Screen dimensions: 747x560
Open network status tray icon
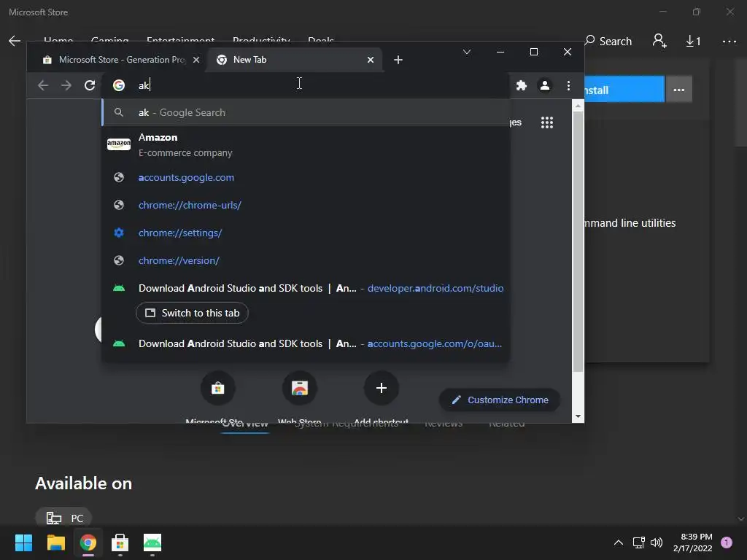pyautogui.click(x=638, y=542)
